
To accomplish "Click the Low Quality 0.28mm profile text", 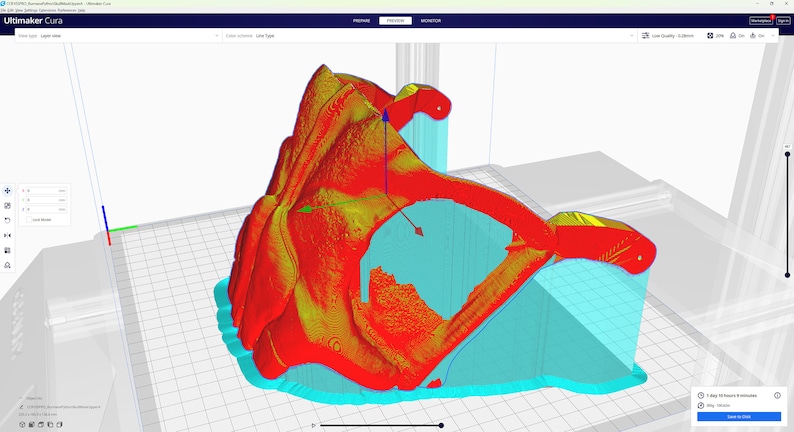I will (672, 36).
